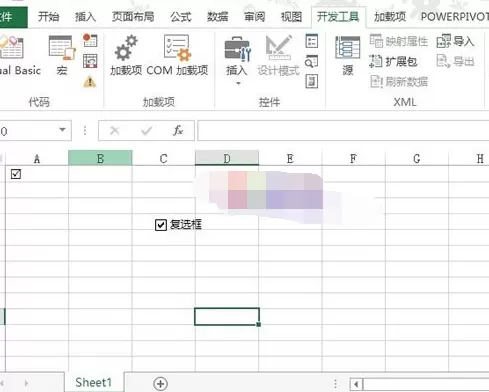The width and height of the screenshot is (489, 392).
Task: Click 刷新数据 refresh data
Action: pos(399,82)
